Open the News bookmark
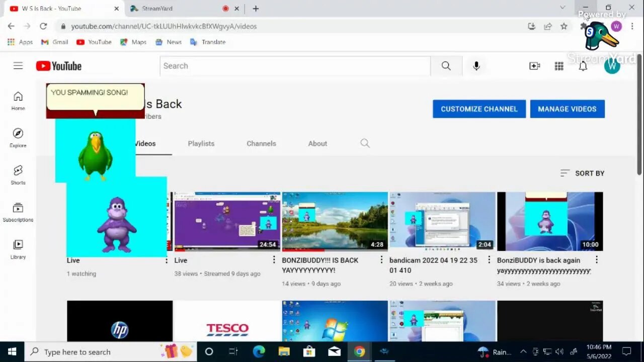The height and width of the screenshot is (362, 644). pos(169,42)
